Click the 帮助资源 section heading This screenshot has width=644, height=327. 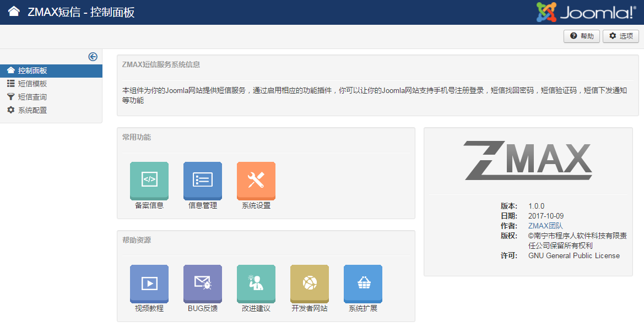click(x=137, y=240)
